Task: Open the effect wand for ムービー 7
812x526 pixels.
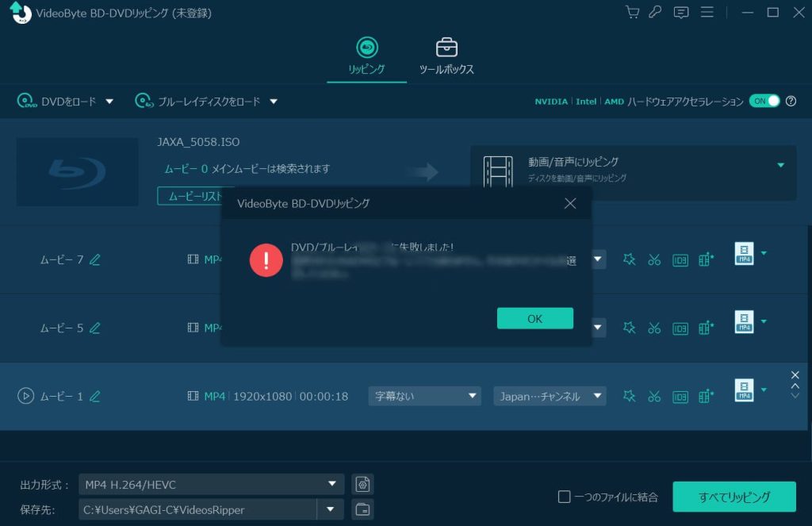Action: (629, 259)
